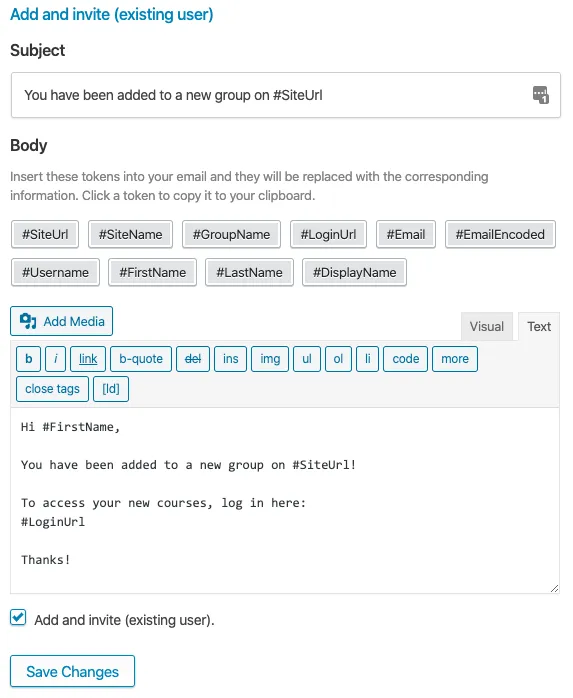Insert bold tag with b button
Image resolution: width=573 pixels, height=698 pixels.
(28, 359)
